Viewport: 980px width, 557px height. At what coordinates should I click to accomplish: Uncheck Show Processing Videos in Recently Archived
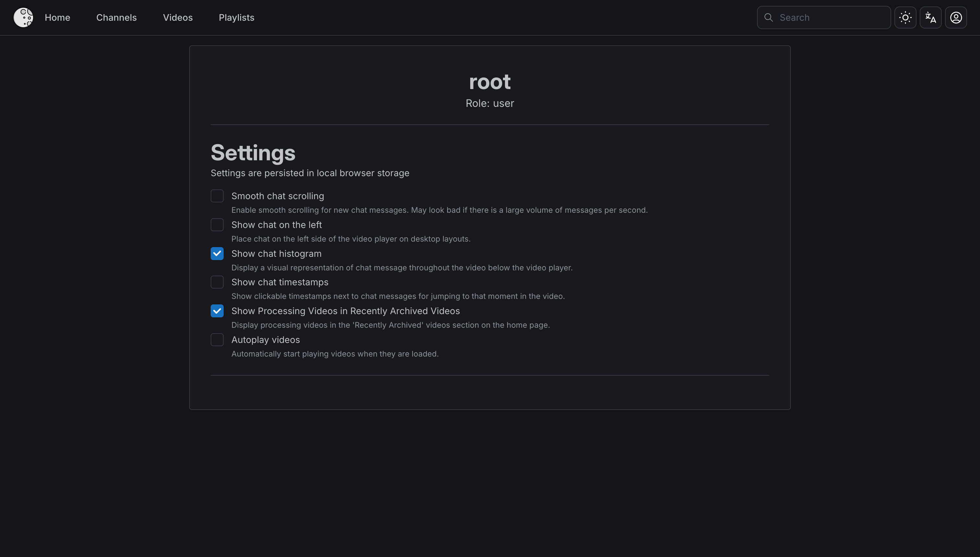pos(217,311)
